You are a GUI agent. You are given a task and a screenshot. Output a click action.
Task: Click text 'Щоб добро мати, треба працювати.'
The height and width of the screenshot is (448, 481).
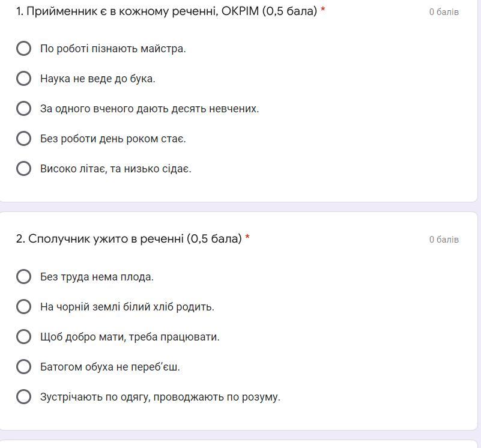(x=130, y=337)
